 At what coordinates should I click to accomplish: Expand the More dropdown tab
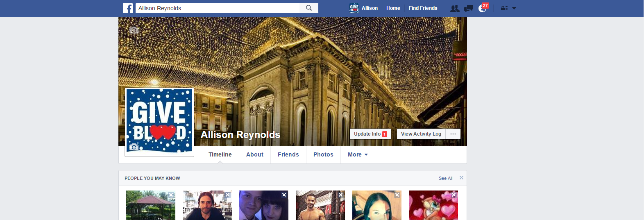point(358,155)
